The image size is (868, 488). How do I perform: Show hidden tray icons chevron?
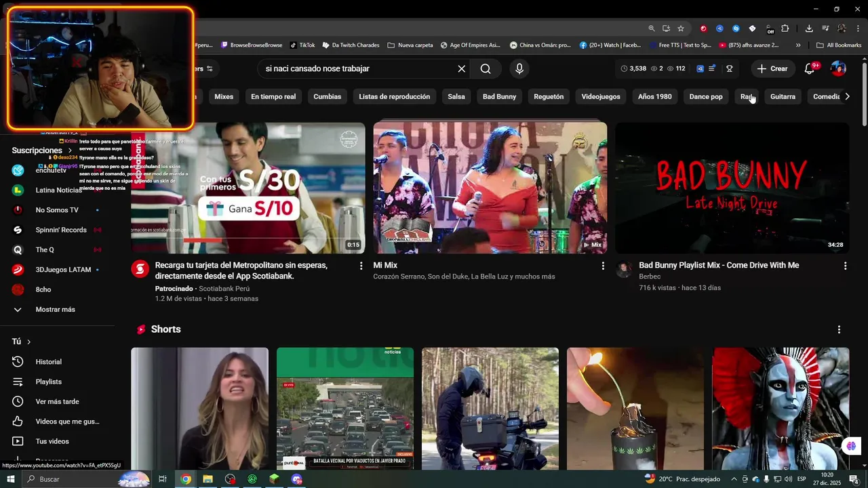point(734,479)
